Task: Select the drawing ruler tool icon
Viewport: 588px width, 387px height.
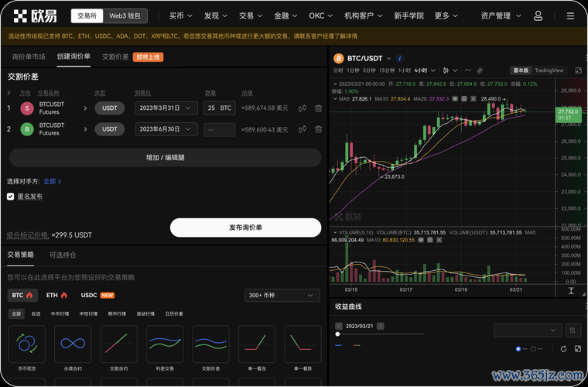Action: click(480, 70)
